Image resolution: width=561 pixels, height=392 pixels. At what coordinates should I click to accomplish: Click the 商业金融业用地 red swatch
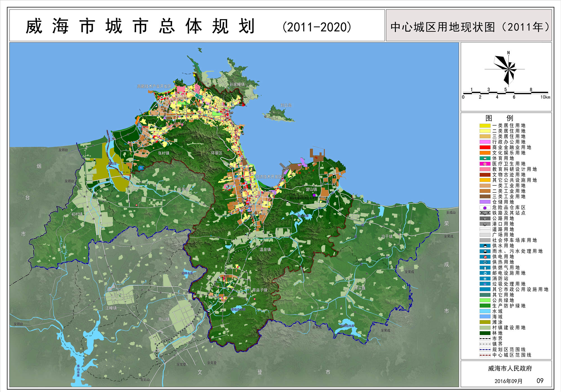point(485,147)
